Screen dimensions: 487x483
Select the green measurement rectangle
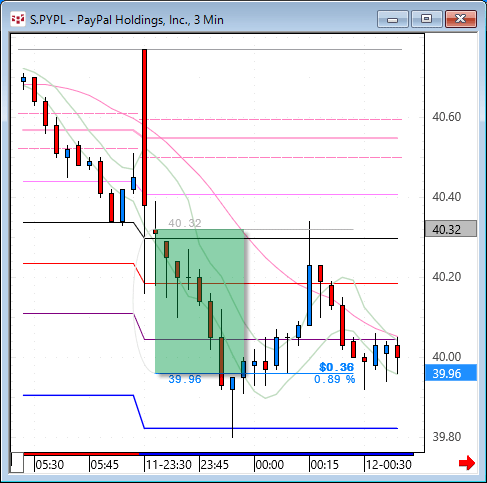coord(200,301)
